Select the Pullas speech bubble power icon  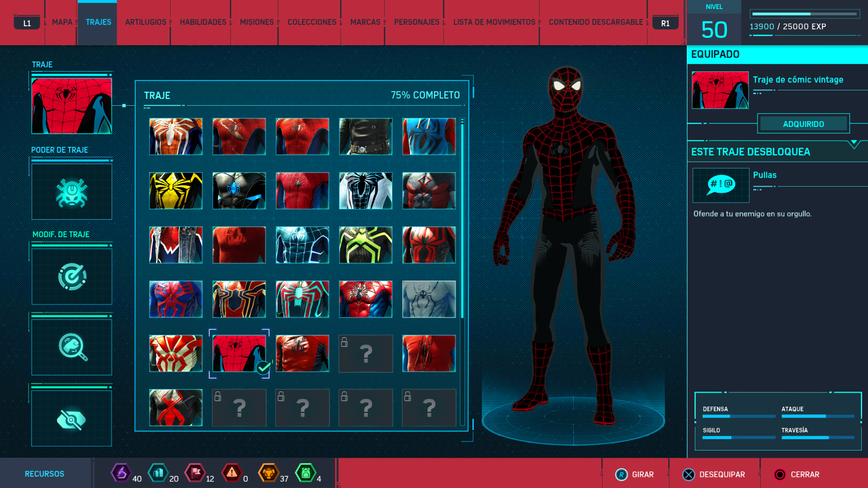(721, 185)
